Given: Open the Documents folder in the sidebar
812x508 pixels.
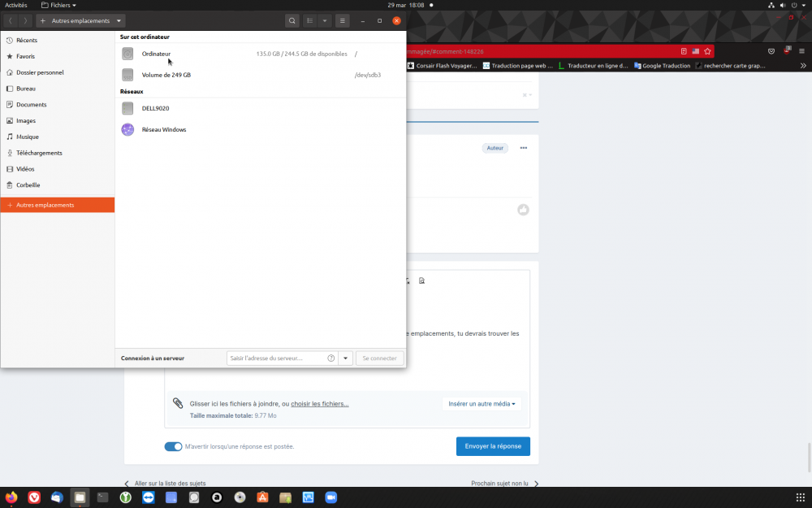Looking at the screenshot, I should pos(58,105).
